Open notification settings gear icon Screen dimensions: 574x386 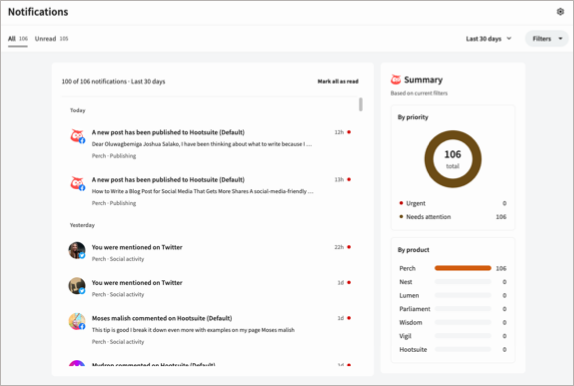point(560,12)
